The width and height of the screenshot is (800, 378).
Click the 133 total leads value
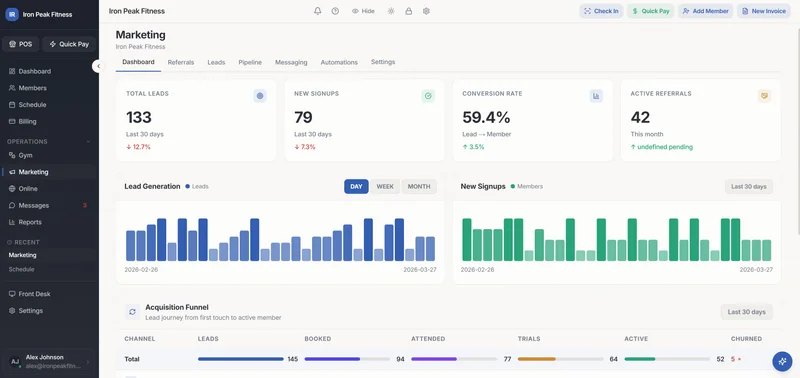(139, 117)
